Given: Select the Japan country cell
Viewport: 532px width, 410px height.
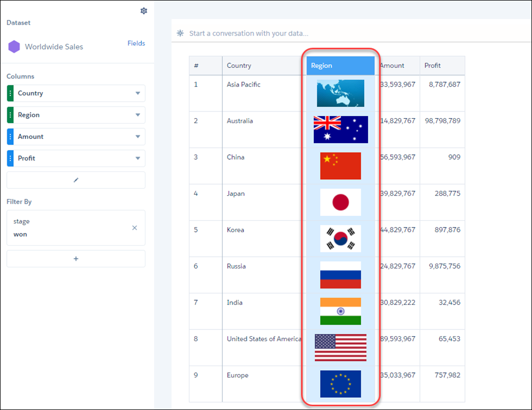Looking at the screenshot, I should pos(264,202).
